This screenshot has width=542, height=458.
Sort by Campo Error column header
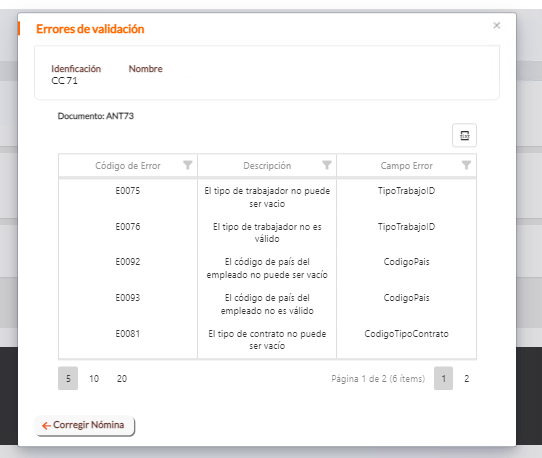[x=406, y=166]
